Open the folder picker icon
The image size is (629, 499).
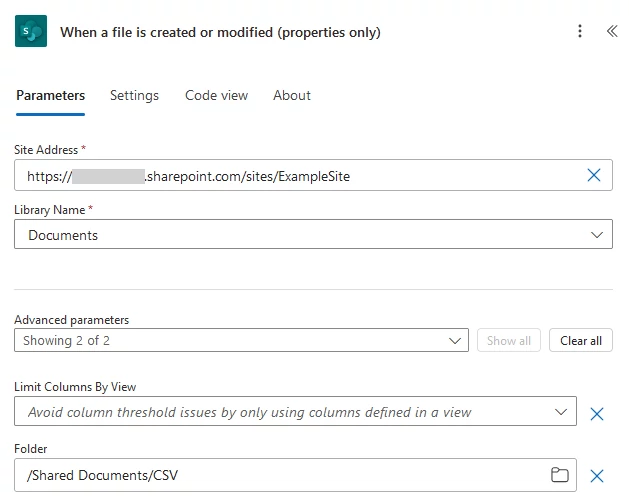560,475
